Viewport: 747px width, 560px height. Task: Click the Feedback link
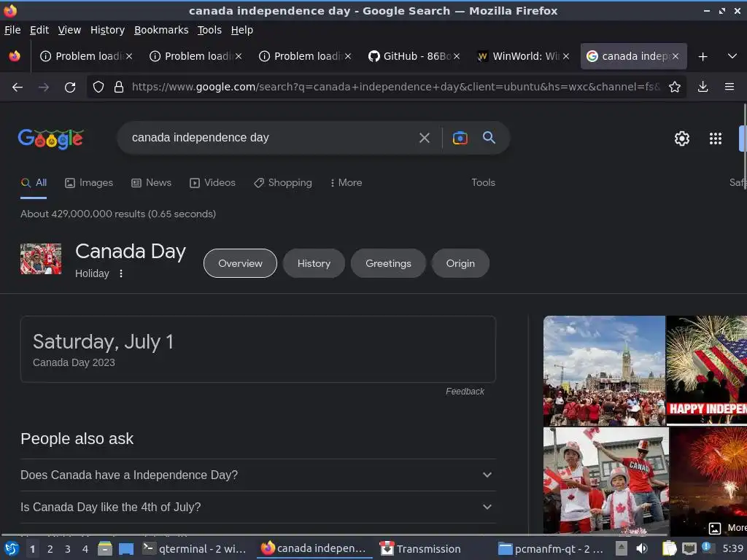[465, 392]
